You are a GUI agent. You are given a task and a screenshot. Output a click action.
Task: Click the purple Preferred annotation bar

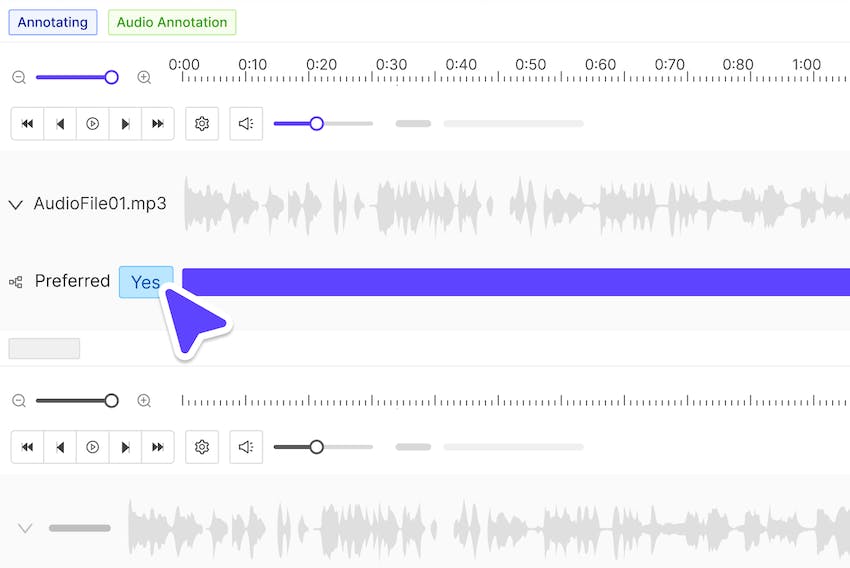[x=516, y=282]
